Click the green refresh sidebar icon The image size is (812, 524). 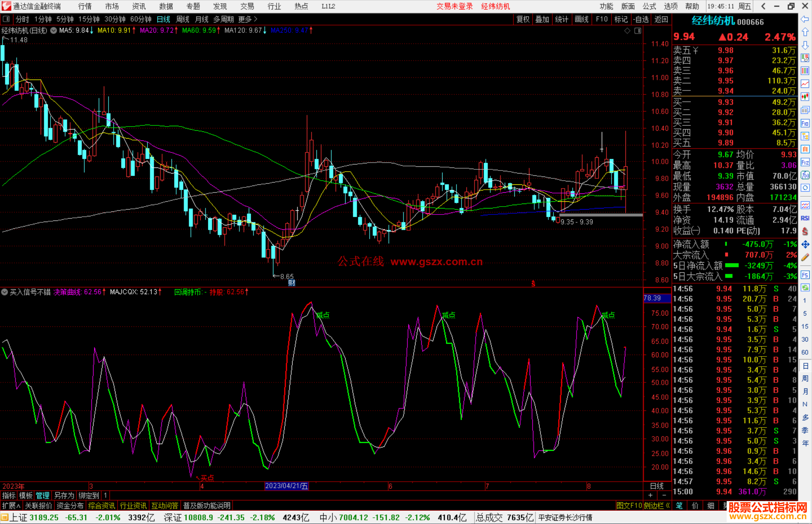pyautogui.click(x=805, y=288)
